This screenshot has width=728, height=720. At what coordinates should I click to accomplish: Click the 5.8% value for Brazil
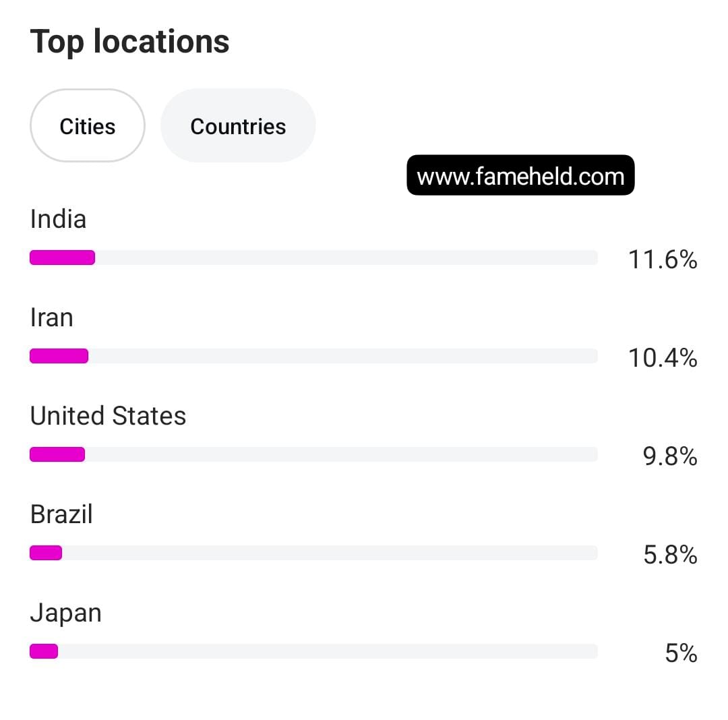(670, 555)
